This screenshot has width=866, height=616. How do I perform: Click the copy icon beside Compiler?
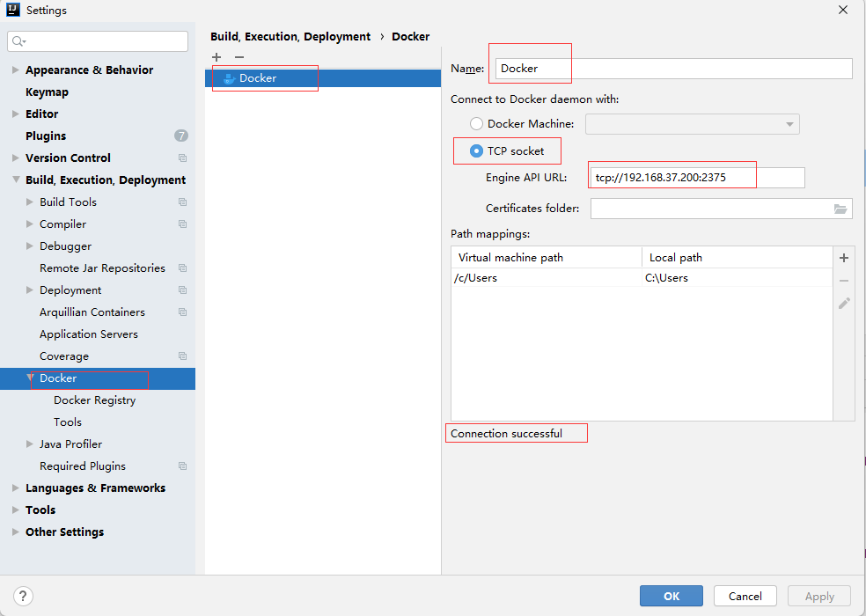point(182,224)
